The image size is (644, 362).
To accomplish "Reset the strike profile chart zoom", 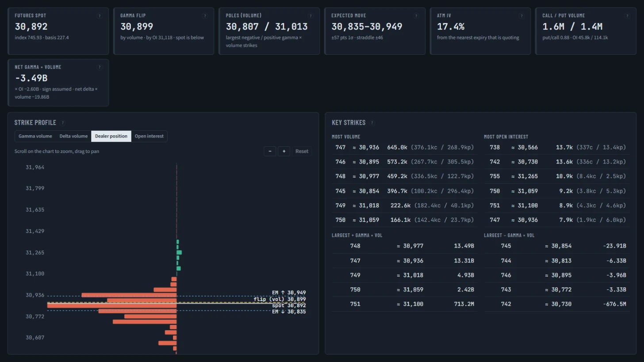I will pos(302,151).
